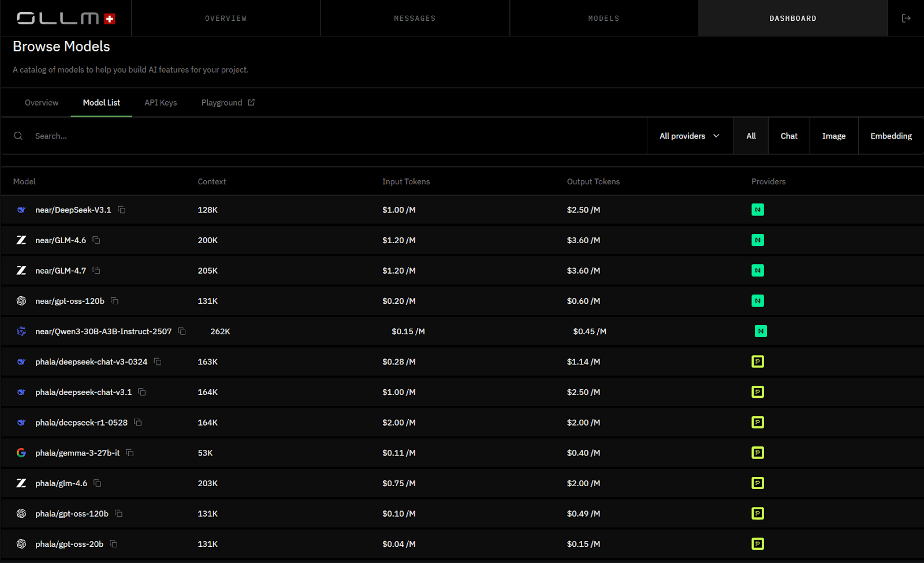Viewport: 924px width, 563px height.
Task: Switch to the API Keys tab
Action: [161, 103]
